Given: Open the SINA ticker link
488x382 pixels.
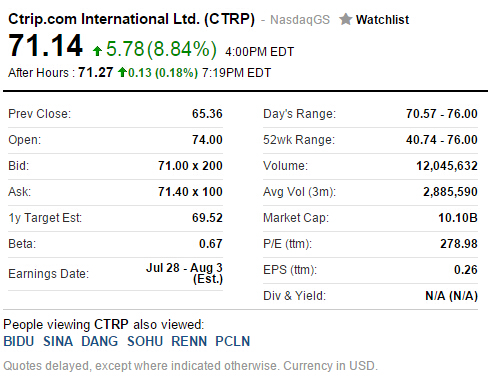Looking at the screenshot, I should (58, 341).
